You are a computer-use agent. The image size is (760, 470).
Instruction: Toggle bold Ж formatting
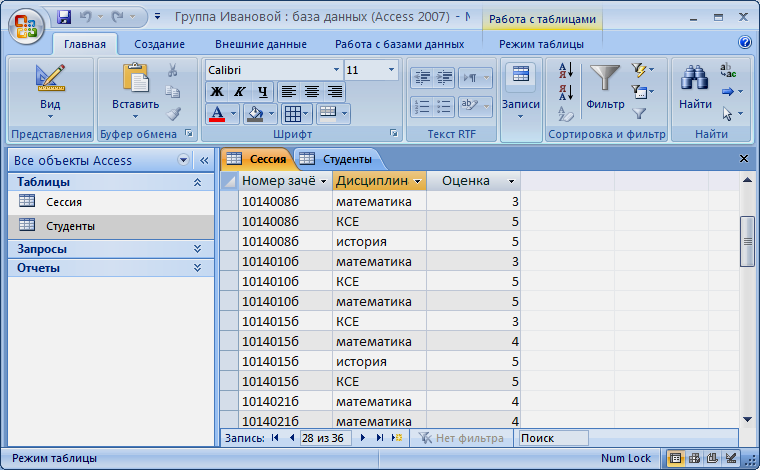[217, 91]
